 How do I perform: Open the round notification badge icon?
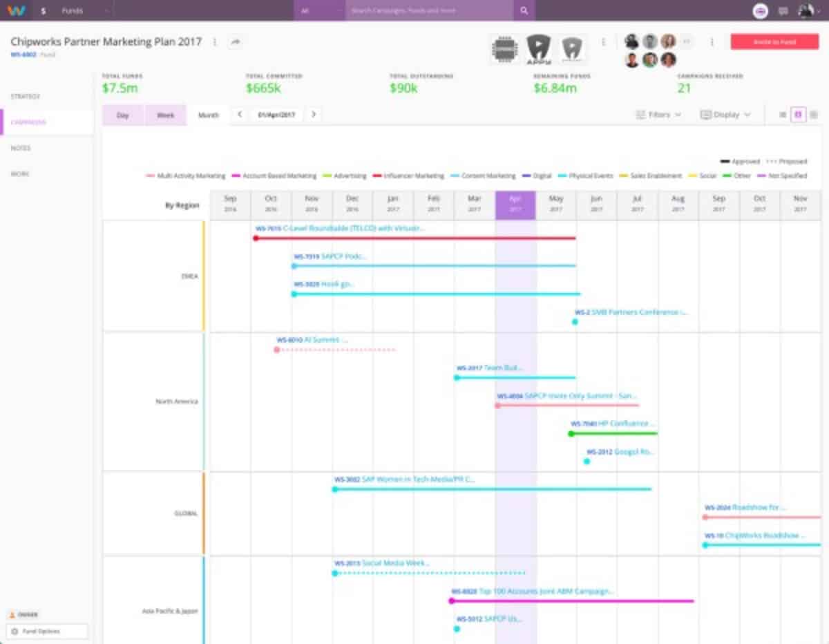(761, 11)
